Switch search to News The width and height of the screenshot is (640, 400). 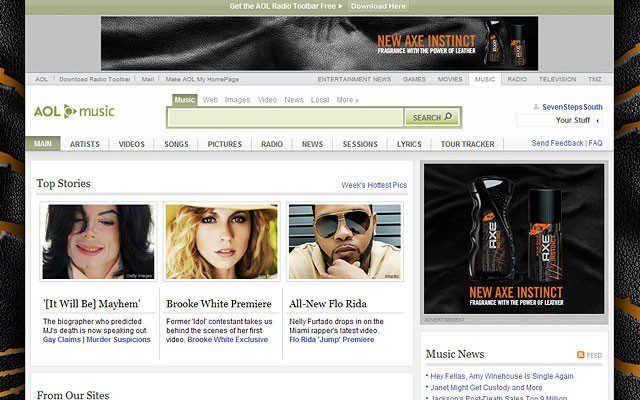[294, 100]
